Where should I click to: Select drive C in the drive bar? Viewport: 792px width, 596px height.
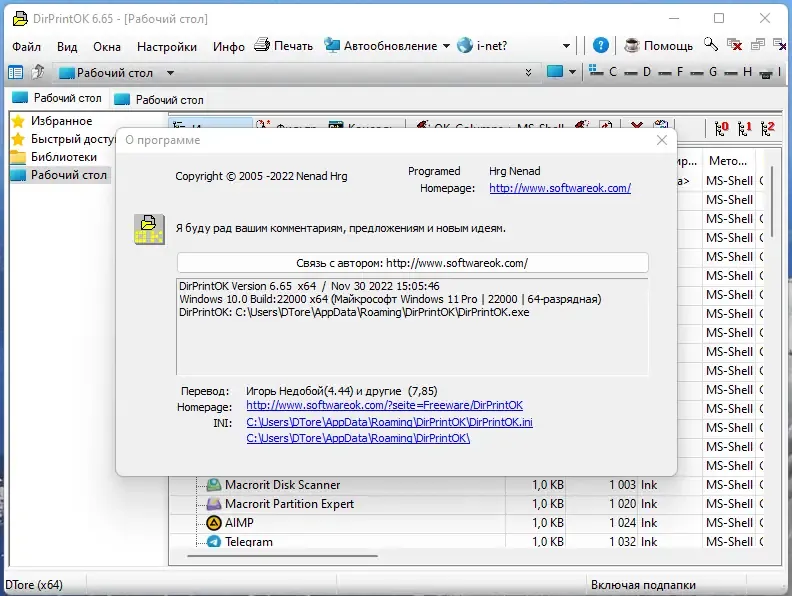[x=604, y=72]
